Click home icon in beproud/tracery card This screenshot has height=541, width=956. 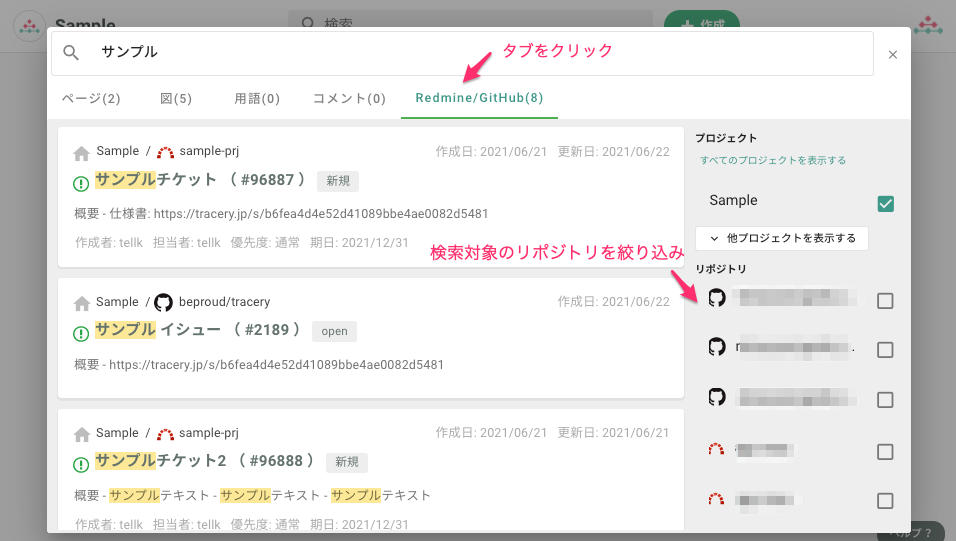(x=82, y=303)
